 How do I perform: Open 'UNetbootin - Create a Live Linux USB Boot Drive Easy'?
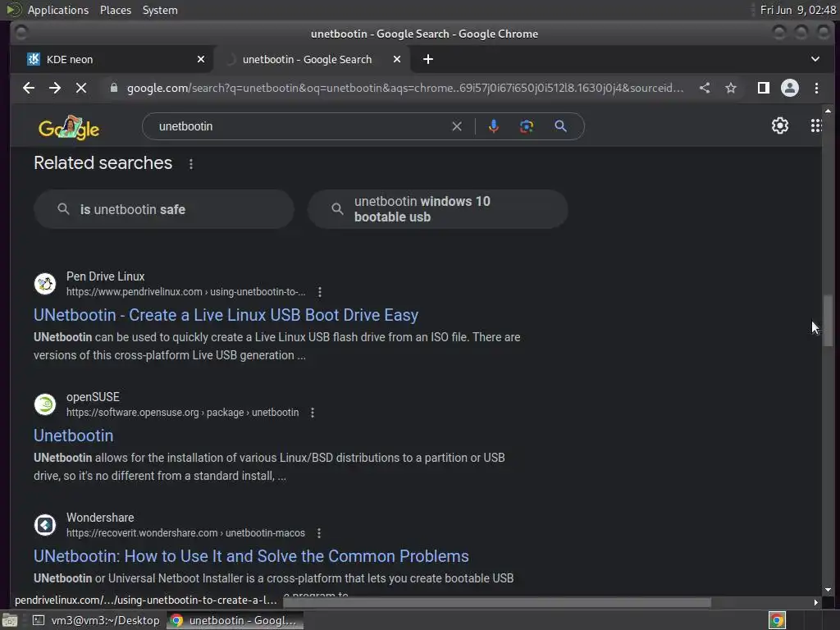[226, 315]
